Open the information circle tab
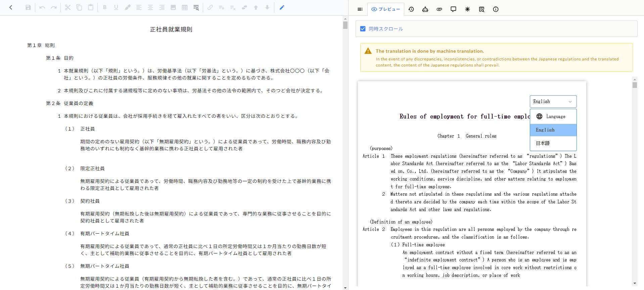The height and width of the screenshot is (290, 644). pos(496,9)
